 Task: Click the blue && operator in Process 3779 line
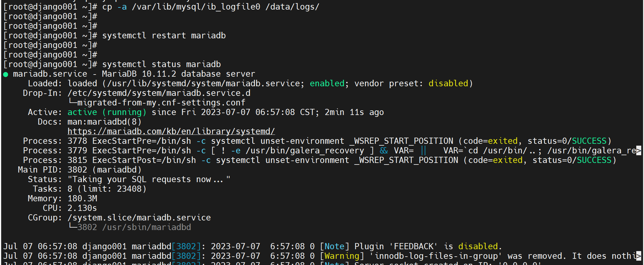pyautogui.click(x=384, y=151)
